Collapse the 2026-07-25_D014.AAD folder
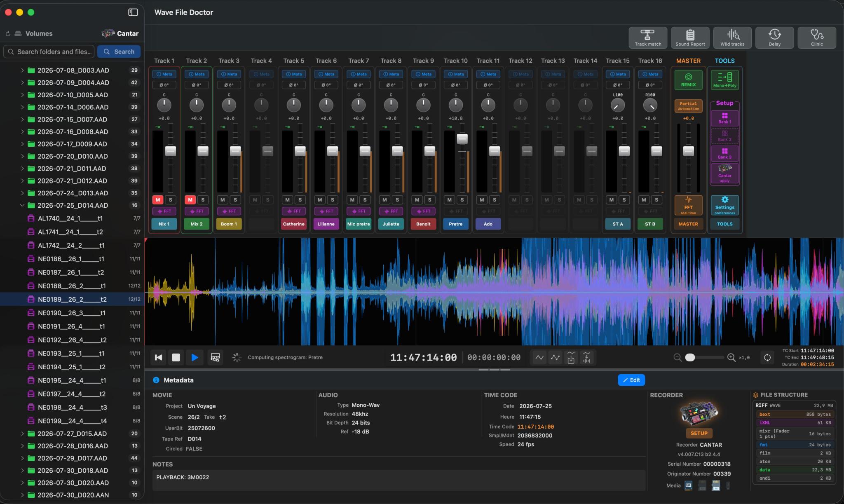 point(22,205)
